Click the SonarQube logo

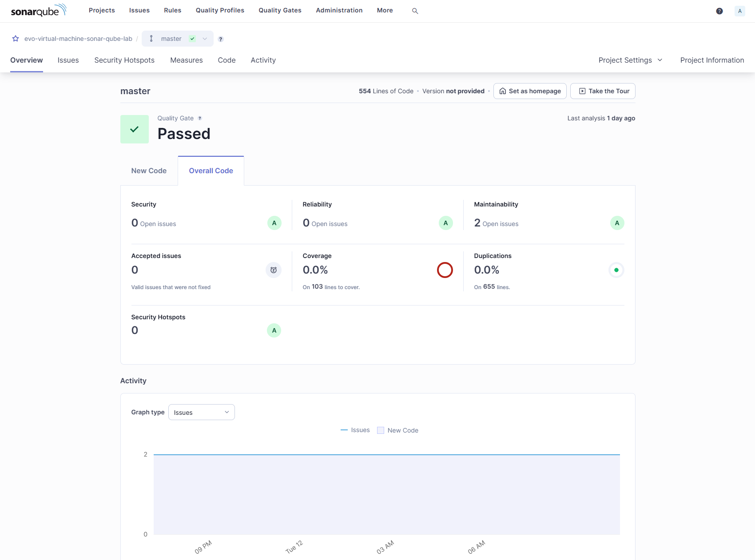tap(39, 10)
